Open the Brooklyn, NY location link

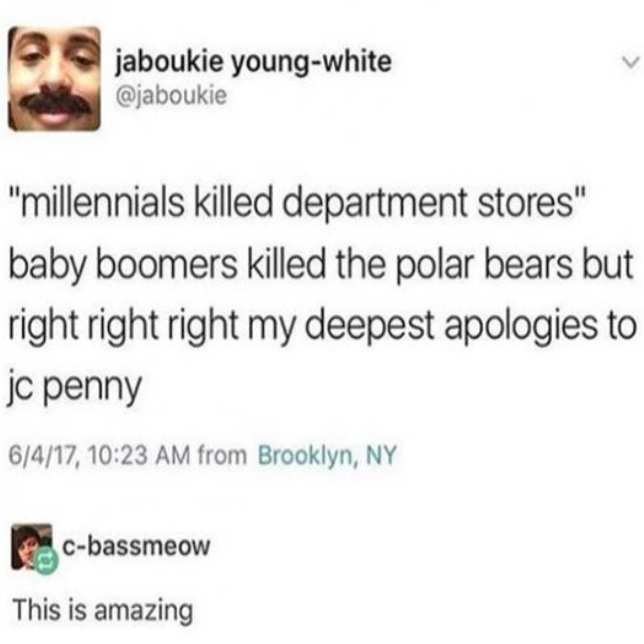(x=327, y=455)
